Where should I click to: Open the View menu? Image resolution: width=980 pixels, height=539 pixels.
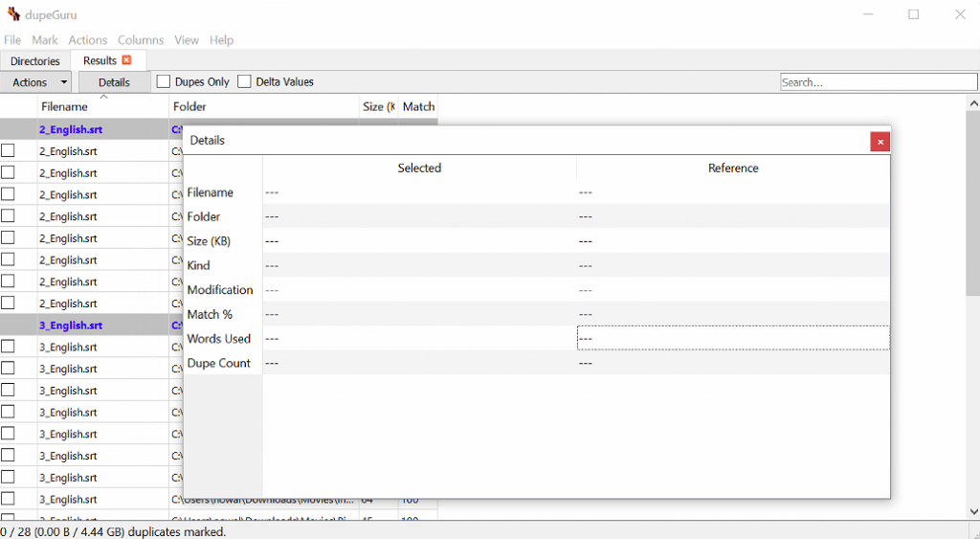coord(187,40)
